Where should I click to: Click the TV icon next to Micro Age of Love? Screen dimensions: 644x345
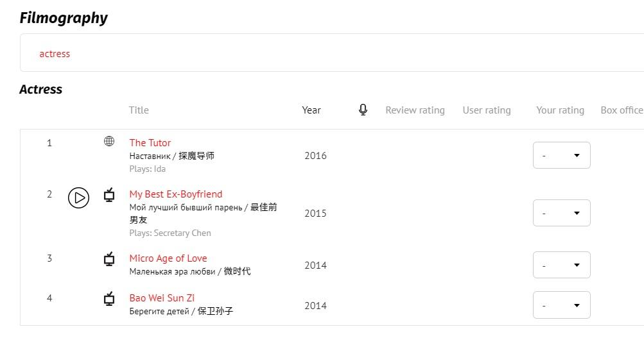click(109, 259)
